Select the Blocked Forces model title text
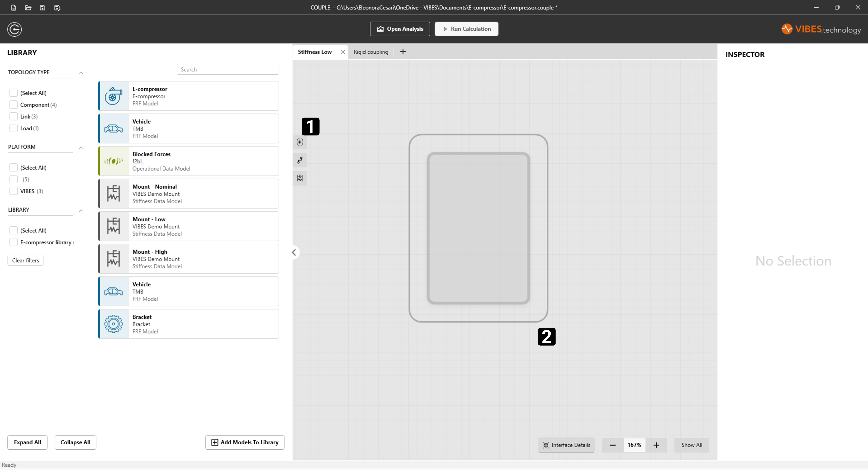The image size is (868, 470). [x=151, y=154]
